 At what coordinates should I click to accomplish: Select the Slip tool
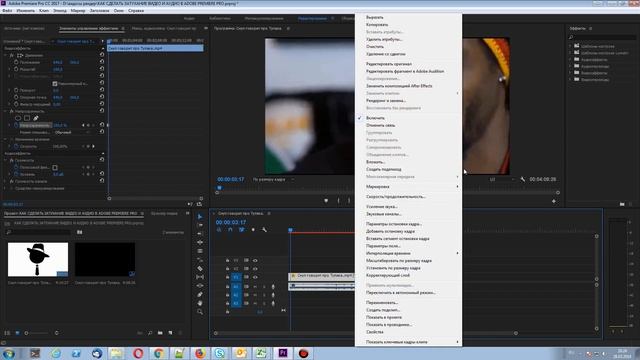[x=200, y=277]
